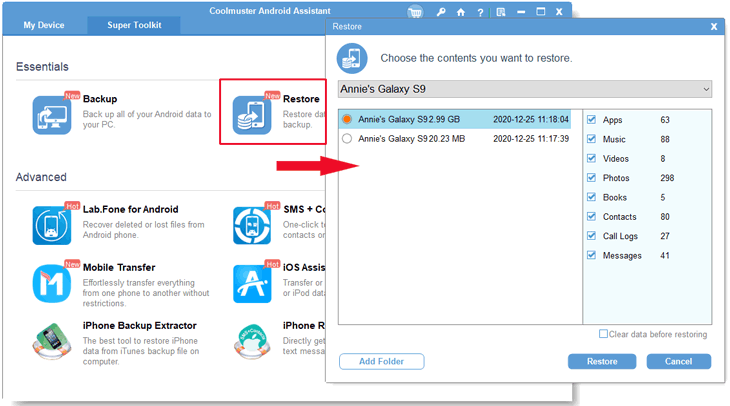Open iPhone Backup Extractor icon

coord(52,341)
